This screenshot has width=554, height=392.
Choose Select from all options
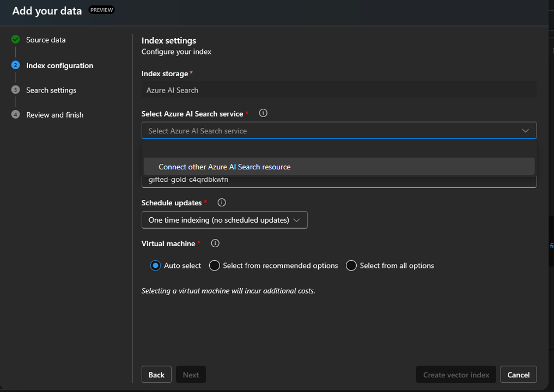pyautogui.click(x=350, y=265)
